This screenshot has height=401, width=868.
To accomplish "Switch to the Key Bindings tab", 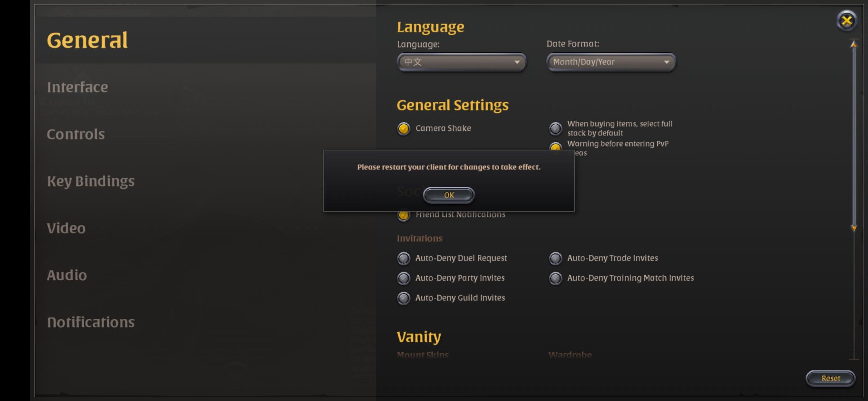I will (91, 181).
